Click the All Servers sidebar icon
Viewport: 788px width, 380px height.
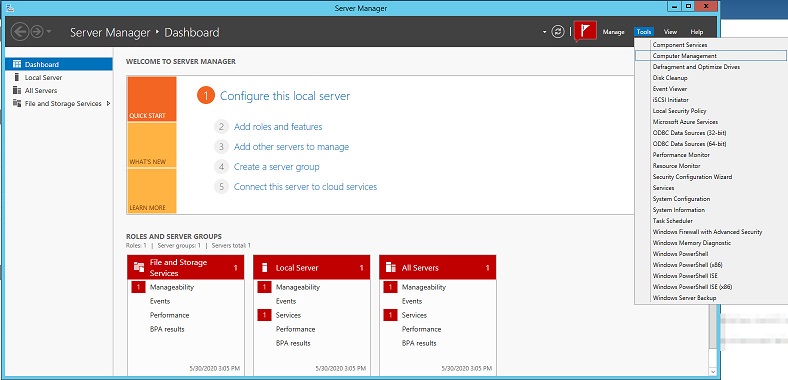17,90
